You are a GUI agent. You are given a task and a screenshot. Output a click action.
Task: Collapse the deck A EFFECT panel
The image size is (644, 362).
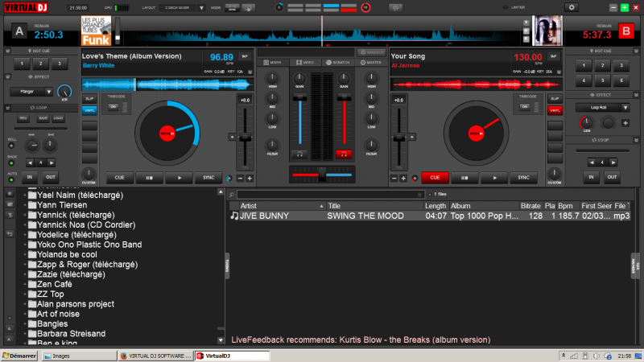8,76
